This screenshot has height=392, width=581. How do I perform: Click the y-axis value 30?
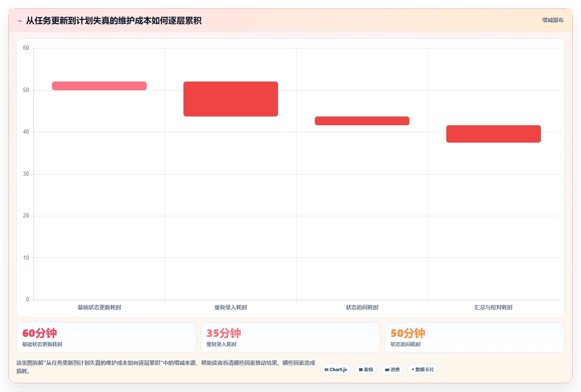pyautogui.click(x=26, y=174)
